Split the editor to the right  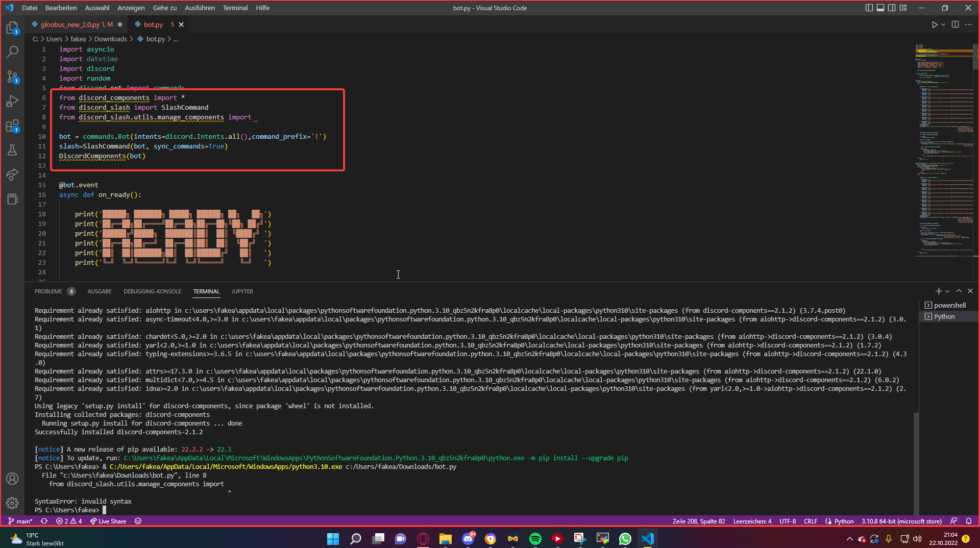[x=955, y=24]
